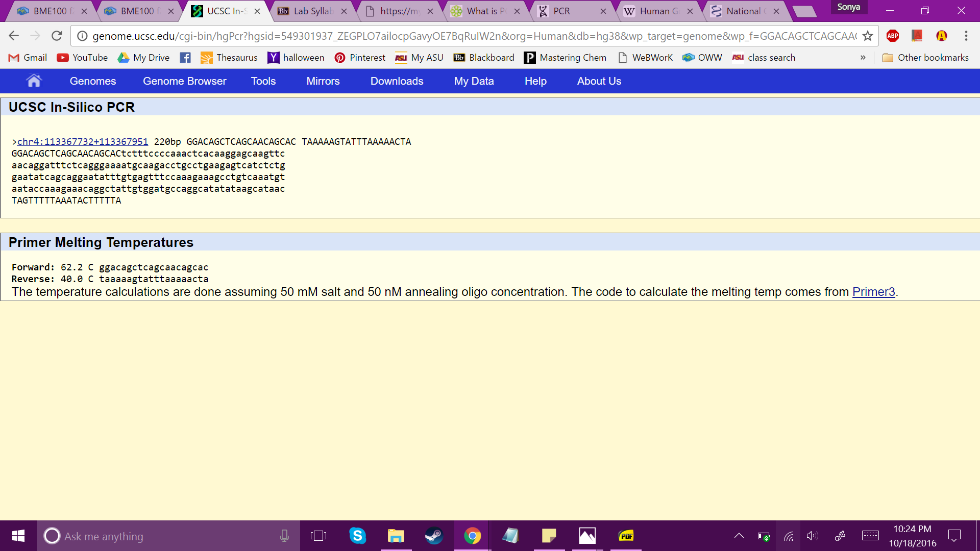Expand hidden bookmarks chevron
Image resolution: width=980 pixels, height=551 pixels.
[x=863, y=58]
